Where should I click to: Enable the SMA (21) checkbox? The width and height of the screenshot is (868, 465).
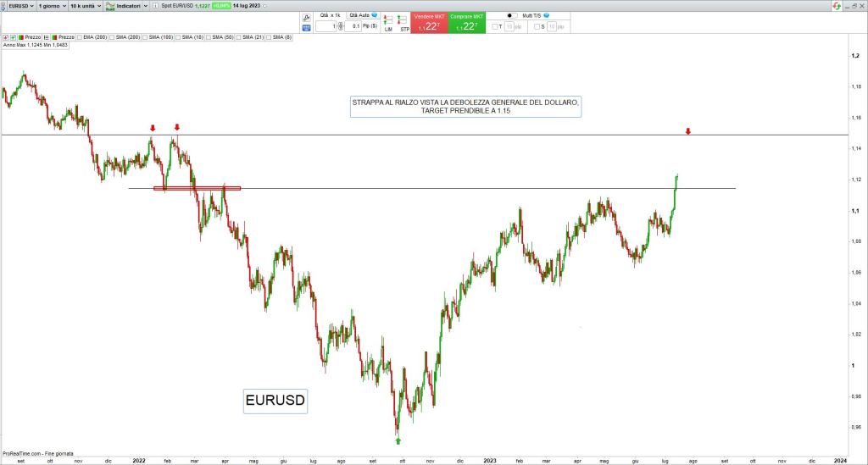tap(238, 37)
